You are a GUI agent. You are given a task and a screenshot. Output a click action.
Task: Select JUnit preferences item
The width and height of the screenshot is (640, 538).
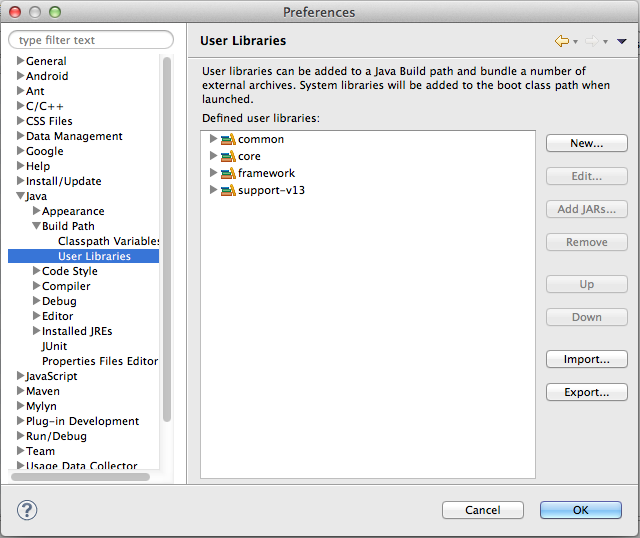click(x=54, y=346)
